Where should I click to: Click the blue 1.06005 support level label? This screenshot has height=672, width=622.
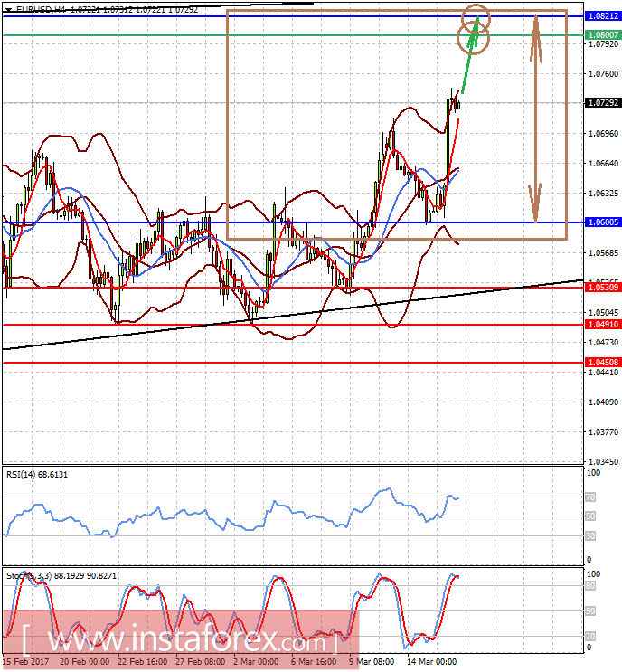(603, 222)
